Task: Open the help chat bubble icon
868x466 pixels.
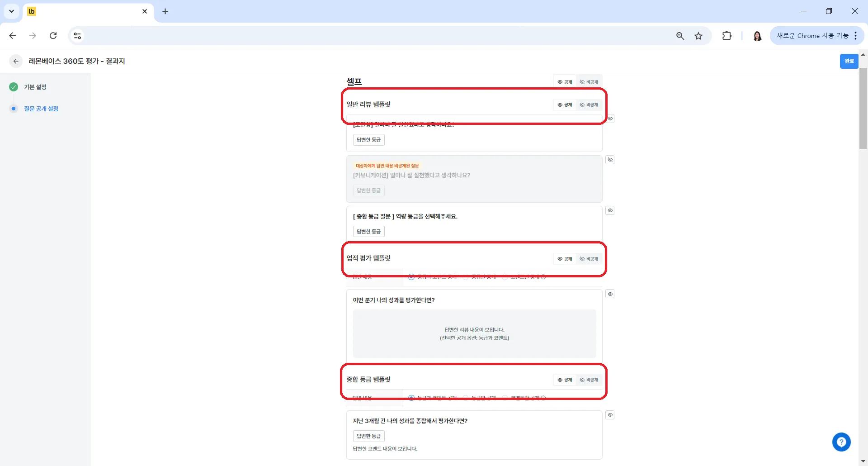Action: (841, 442)
